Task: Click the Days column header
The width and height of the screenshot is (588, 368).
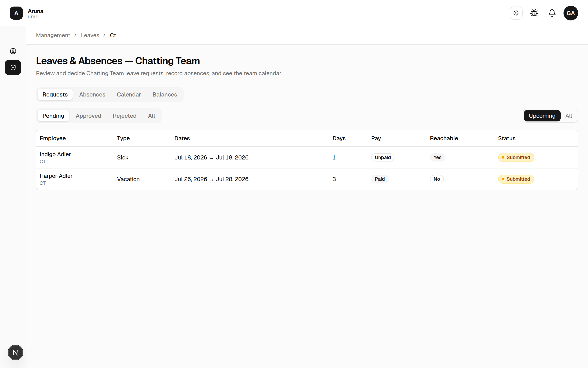Action: [339, 138]
